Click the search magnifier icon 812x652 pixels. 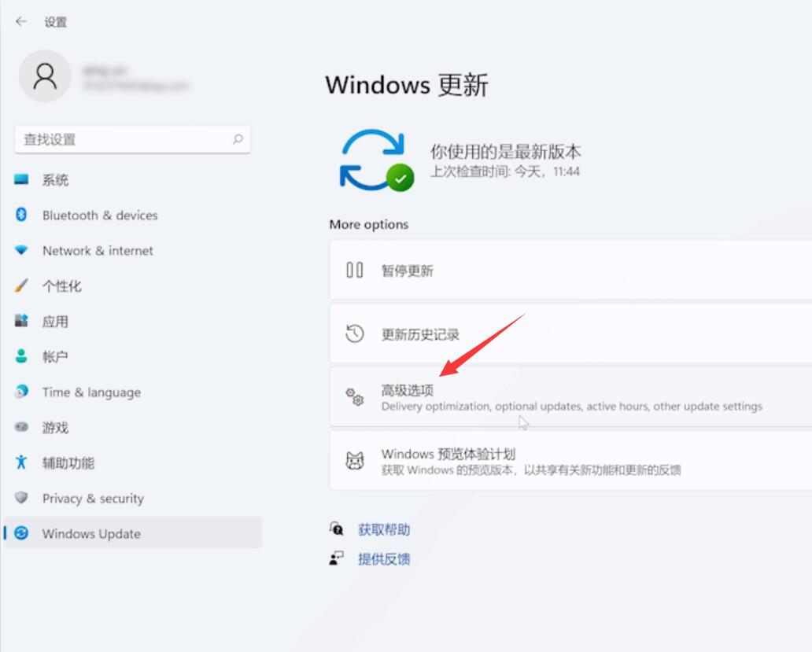238,139
